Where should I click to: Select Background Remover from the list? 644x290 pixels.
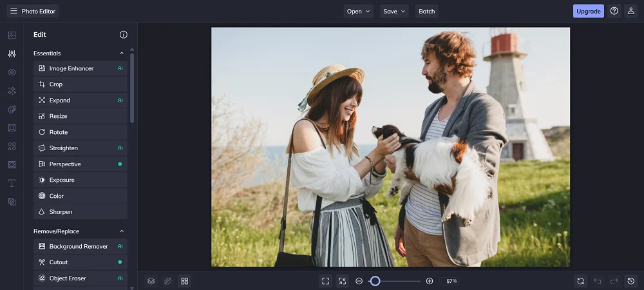pos(80,246)
